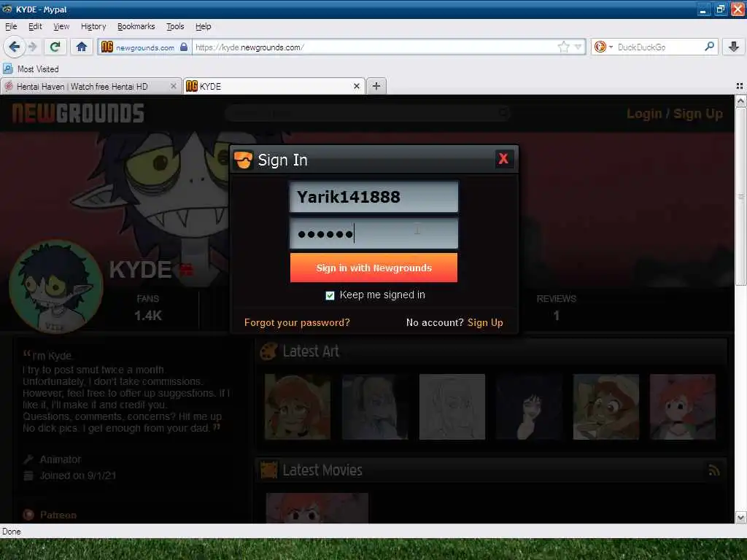Close the Sign In dialog with red X
This screenshot has height=560, width=747.
(x=503, y=158)
